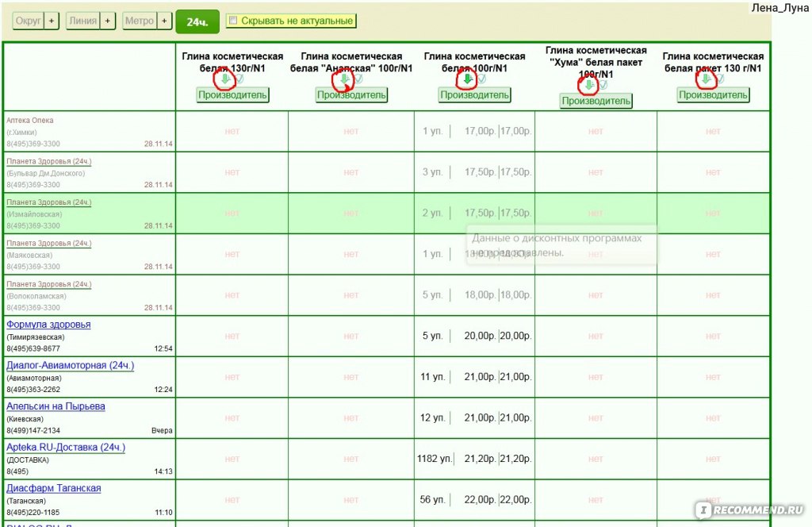Sort by the Глина белая 130г/N1 green arrow
Viewport: 812px width, 527px height.
click(225, 79)
